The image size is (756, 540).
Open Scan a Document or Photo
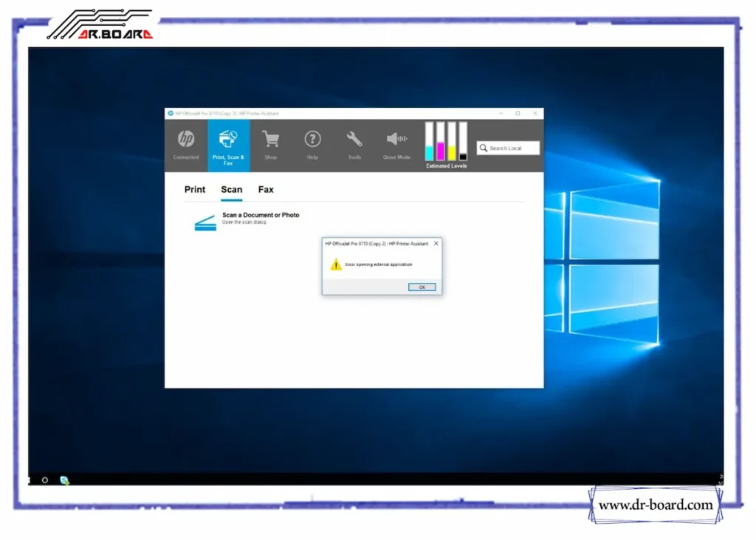coord(261,214)
